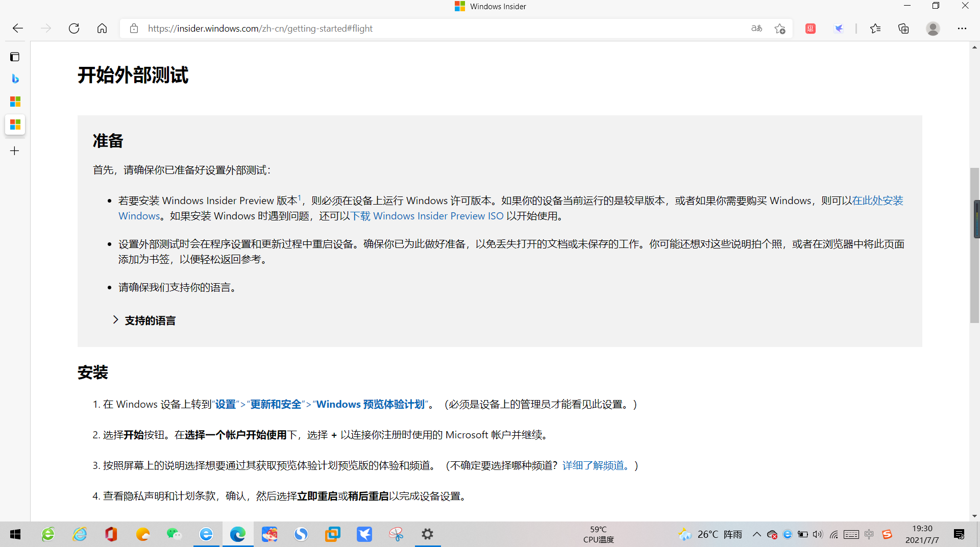Open the translate page option
980x547 pixels.
(756, 29)
